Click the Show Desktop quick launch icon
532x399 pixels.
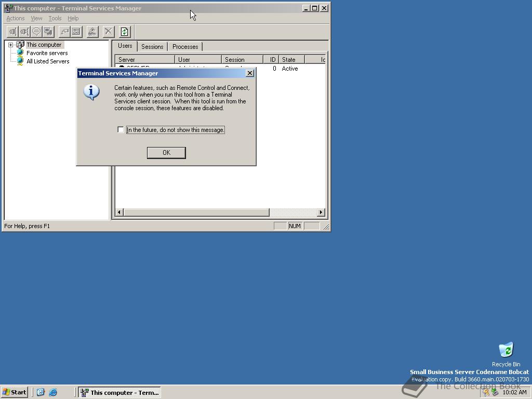click(41, 393)
